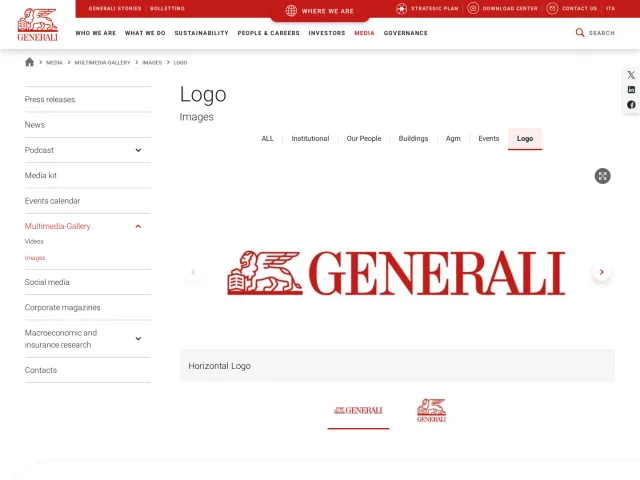Click the search magnifier icon
Screen dimensions: 640x480
point(580,33)
